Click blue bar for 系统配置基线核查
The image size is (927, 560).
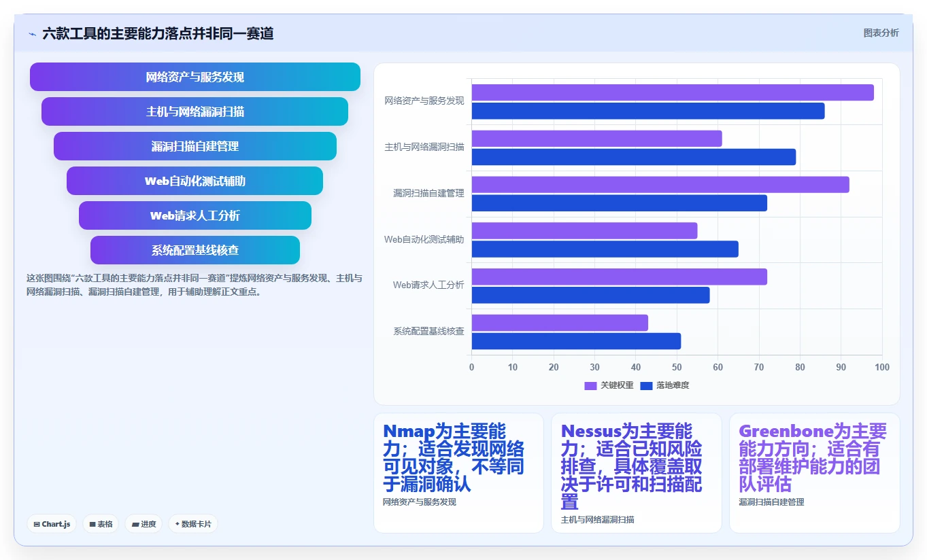coord(576,341)
